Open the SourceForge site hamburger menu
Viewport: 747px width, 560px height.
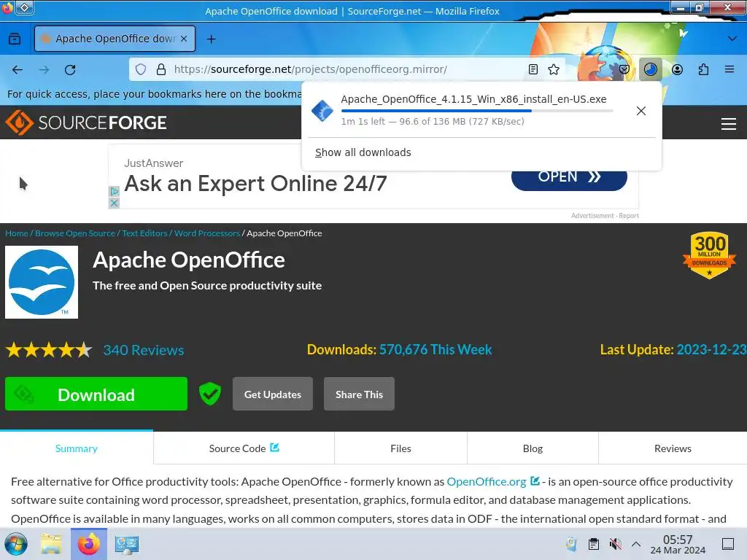[x=729, y=124]
